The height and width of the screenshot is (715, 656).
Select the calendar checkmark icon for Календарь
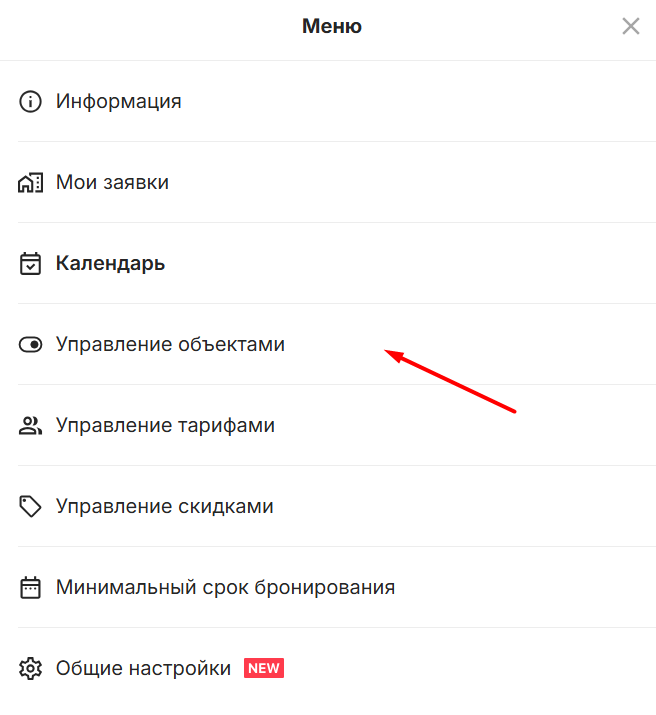(30, 264)
